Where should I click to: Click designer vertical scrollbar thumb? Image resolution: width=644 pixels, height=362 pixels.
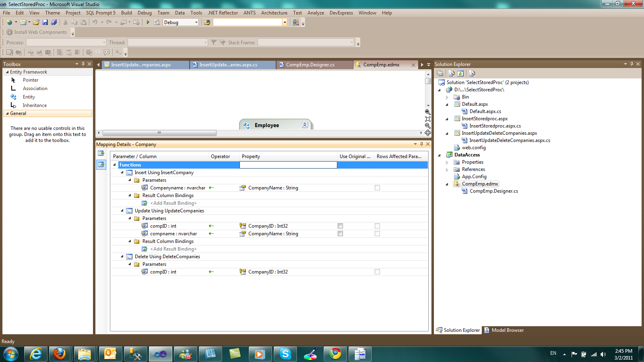428,81
